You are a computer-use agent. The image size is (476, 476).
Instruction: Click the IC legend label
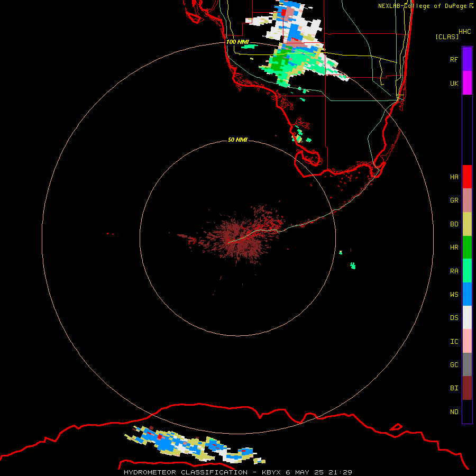click(454, 342)
